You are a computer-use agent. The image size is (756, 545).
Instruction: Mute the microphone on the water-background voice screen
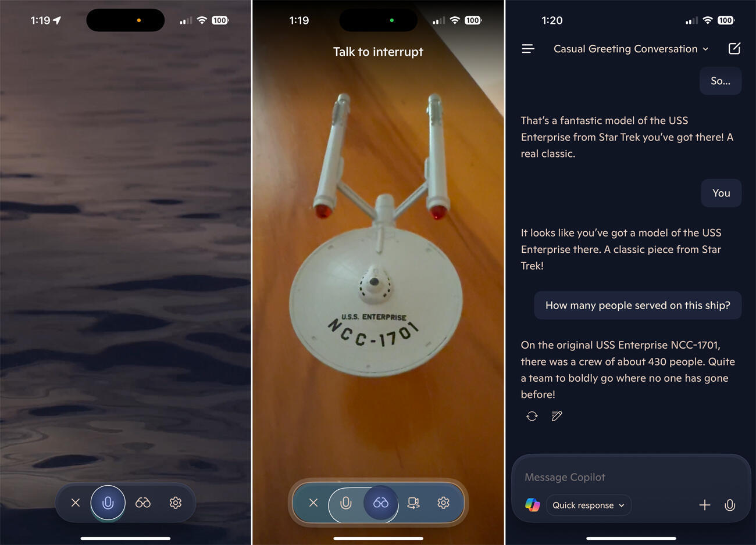point(108,503)
